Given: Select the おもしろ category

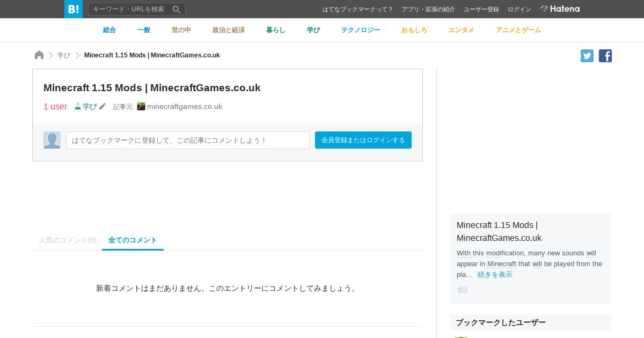Looking at the screenshot, I should pos(414,30).
